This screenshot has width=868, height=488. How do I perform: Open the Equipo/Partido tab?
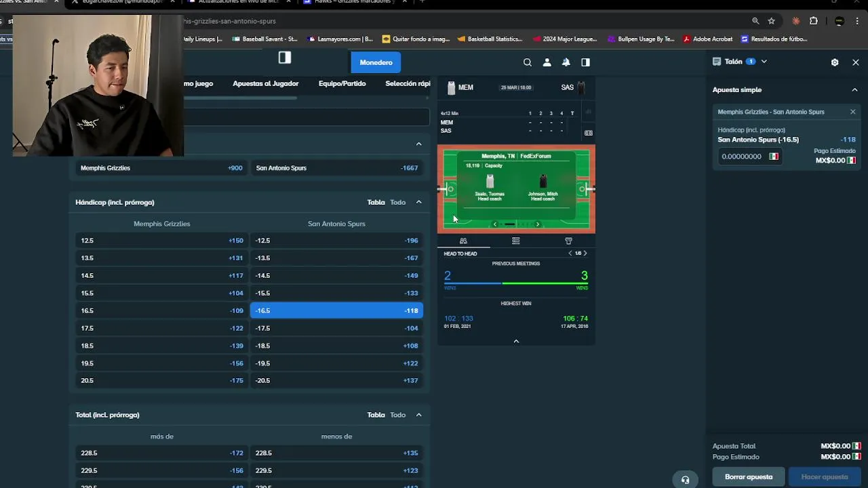342,83
